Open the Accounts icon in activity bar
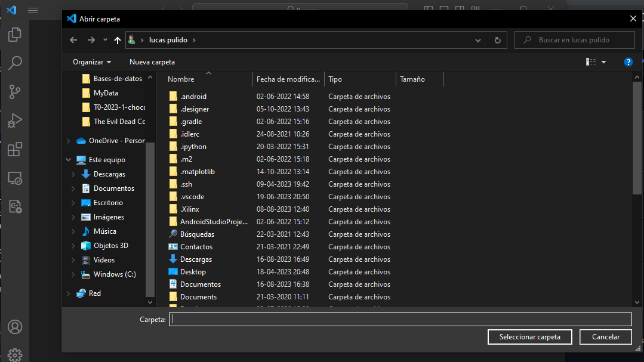The height and width of the screenshot is (362, 644). click(15, 327)
